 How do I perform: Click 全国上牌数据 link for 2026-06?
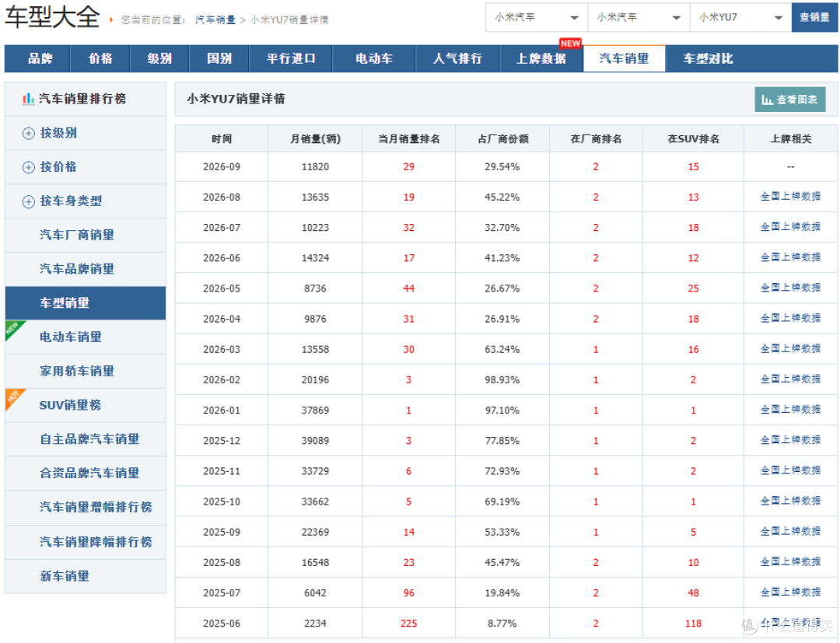pos(791,257)
